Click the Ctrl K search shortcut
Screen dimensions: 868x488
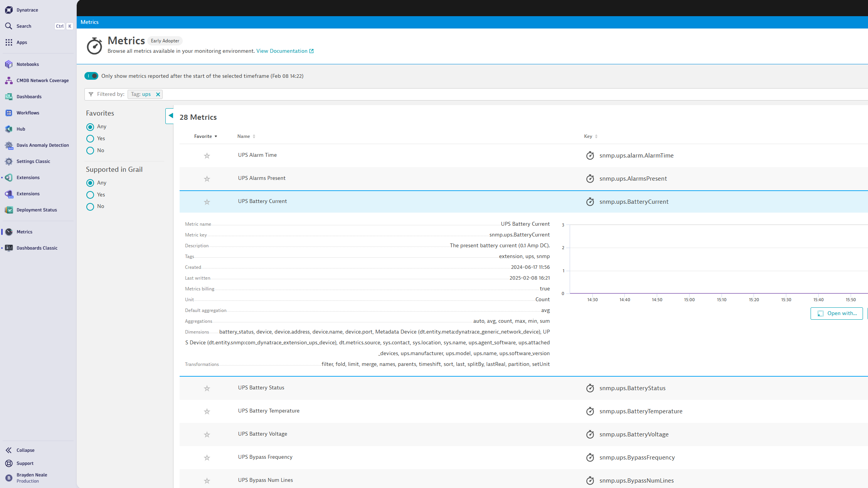[64, 26]
